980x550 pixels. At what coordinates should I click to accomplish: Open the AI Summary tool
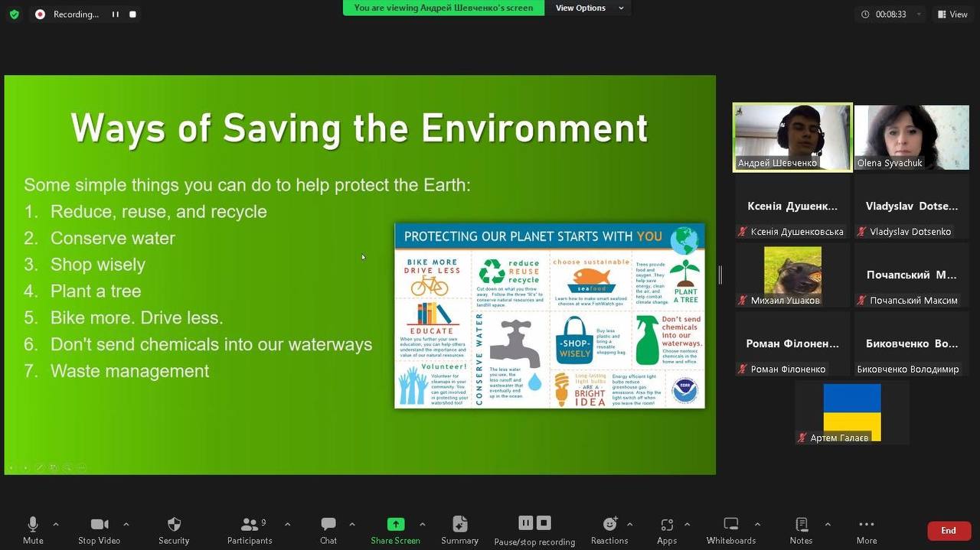click(459, 529)
